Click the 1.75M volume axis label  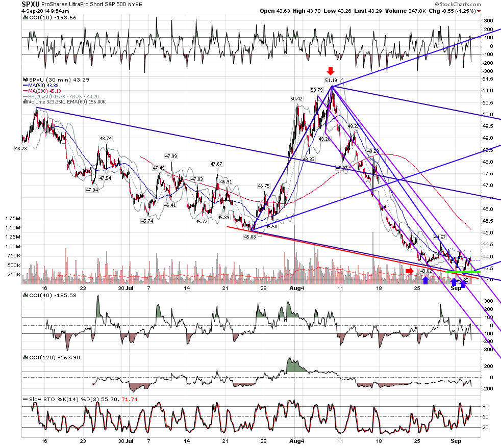13,219
